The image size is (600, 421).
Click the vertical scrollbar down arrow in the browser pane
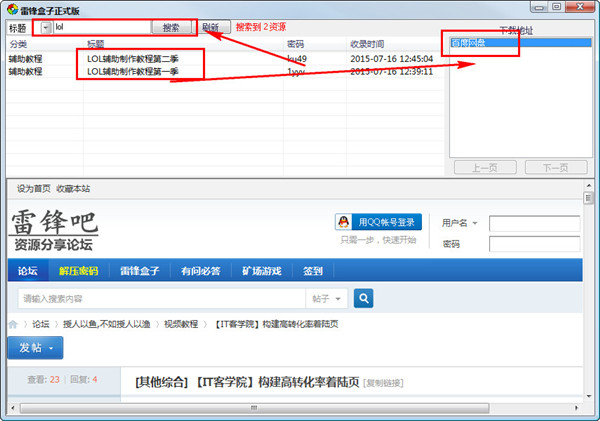click(x=588, y=396)
